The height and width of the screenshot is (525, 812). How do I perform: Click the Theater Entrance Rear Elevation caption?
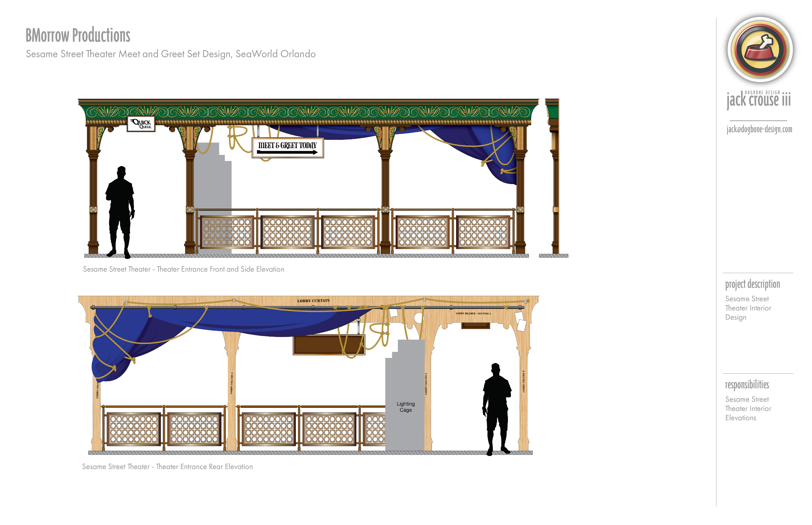click(167, 467)
